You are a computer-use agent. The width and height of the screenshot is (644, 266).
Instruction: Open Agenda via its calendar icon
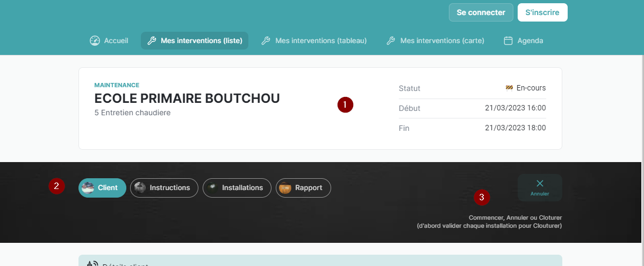[x=508, y=40]
